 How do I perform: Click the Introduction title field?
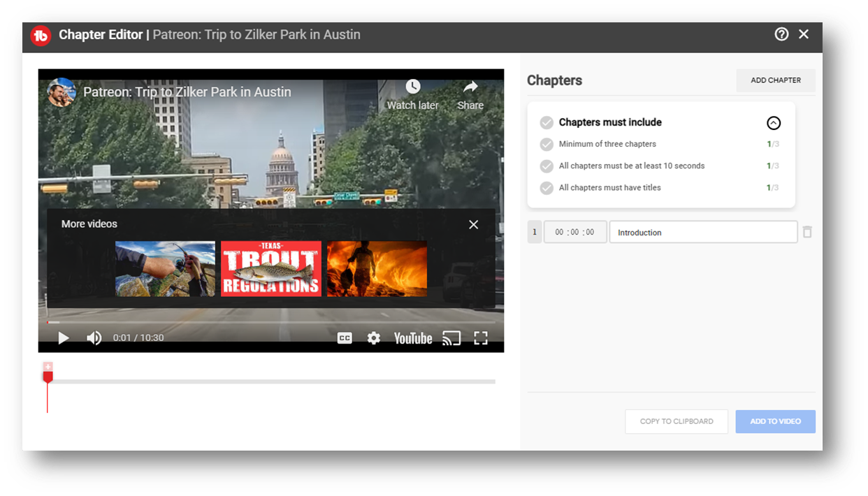coord(703,232)
